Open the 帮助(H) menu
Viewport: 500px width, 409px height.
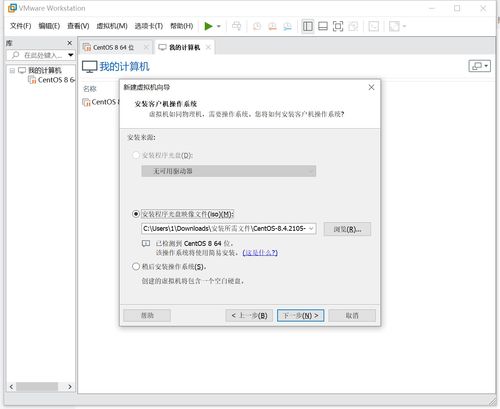click(182, 26)
